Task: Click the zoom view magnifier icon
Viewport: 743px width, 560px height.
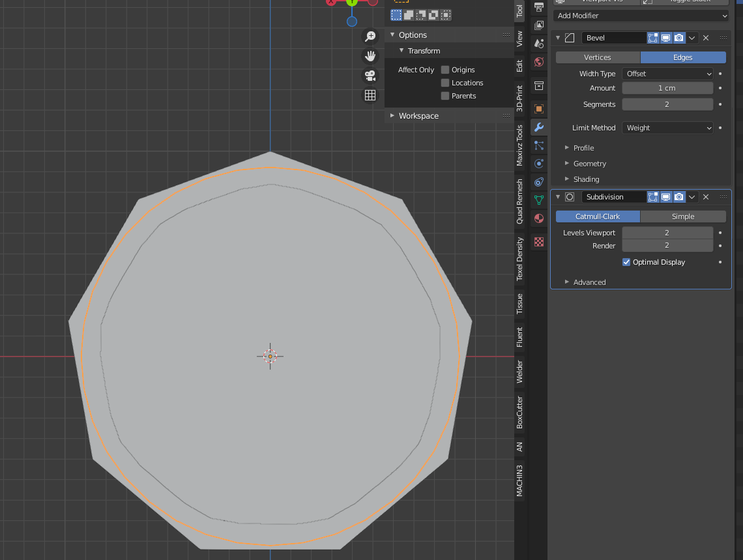Action: click(370, 37)
